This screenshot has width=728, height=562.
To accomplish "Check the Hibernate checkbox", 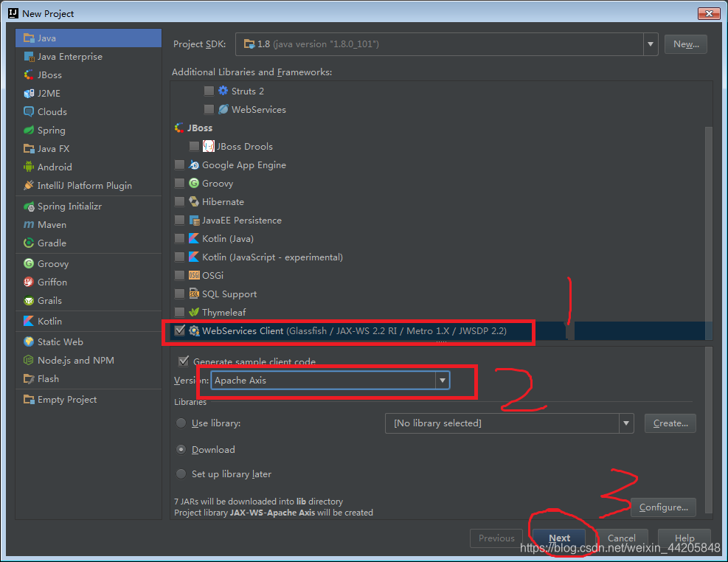I will [x=179, y=202].
